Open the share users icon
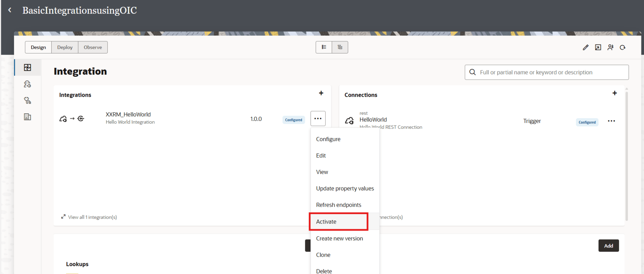644x274 pixels. [x=610, y=47]
